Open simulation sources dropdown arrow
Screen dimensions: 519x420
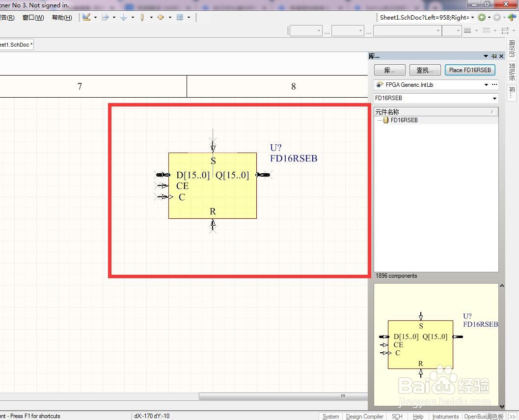[x=170, y=17]
